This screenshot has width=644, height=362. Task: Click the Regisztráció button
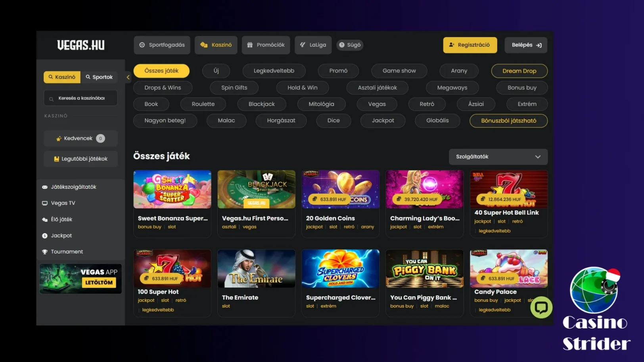(x=470, y=45)
